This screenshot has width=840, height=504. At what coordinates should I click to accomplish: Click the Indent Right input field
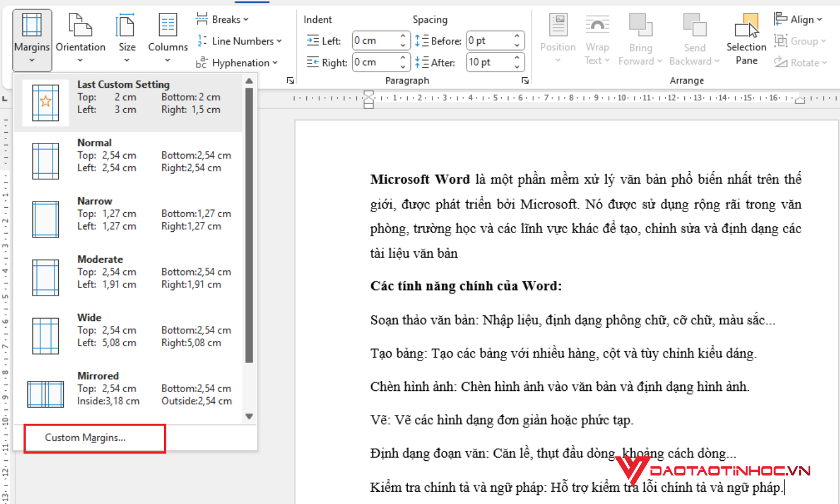(x=375, y=62)
